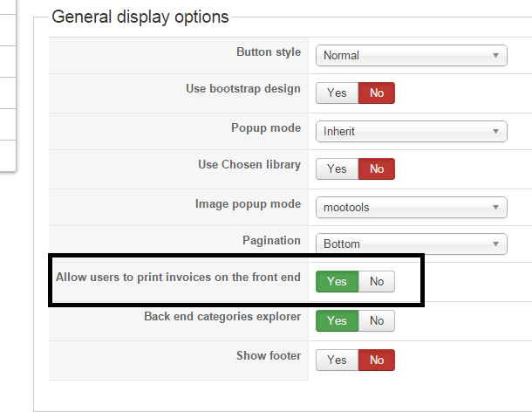Select No for Use Chosen library
Screen dimensions: 532x412
(377, 168)
